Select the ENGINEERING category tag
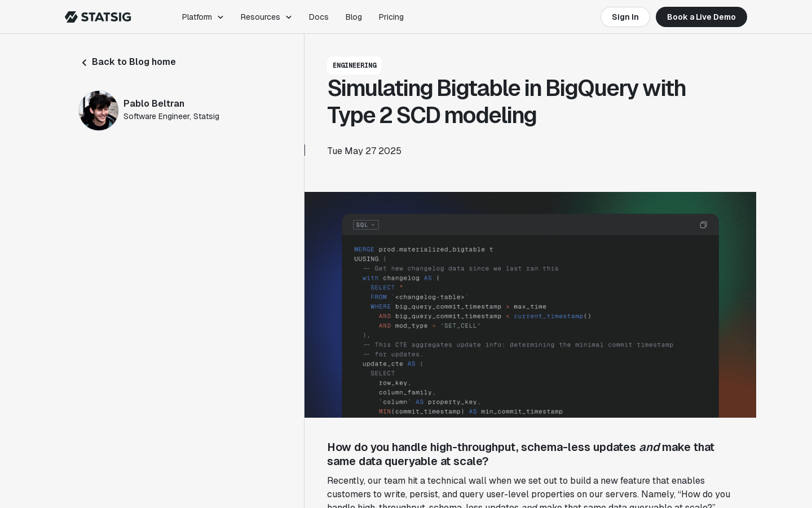 [x=355, y=65]
